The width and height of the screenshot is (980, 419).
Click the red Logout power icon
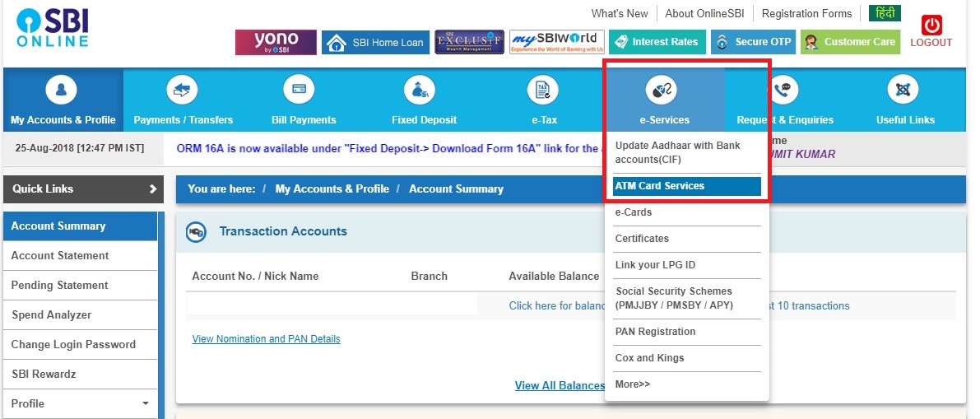coord(931,25)
